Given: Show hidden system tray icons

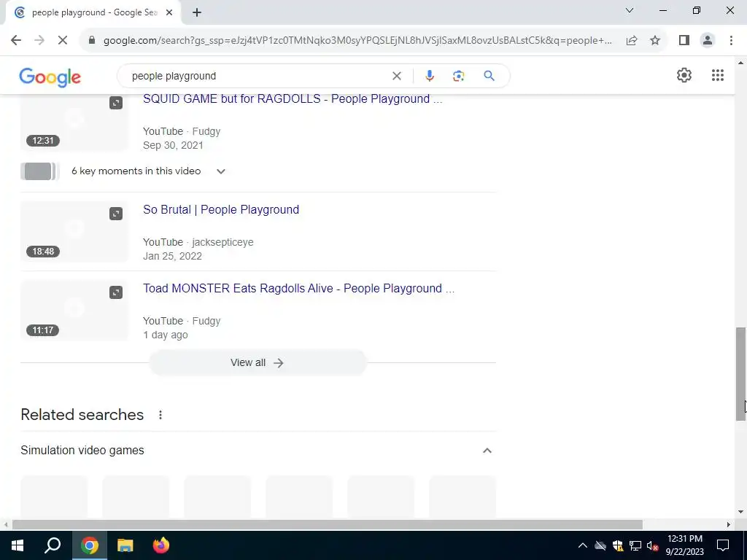Looking at the screenshot, I should (x=583, y=545).
